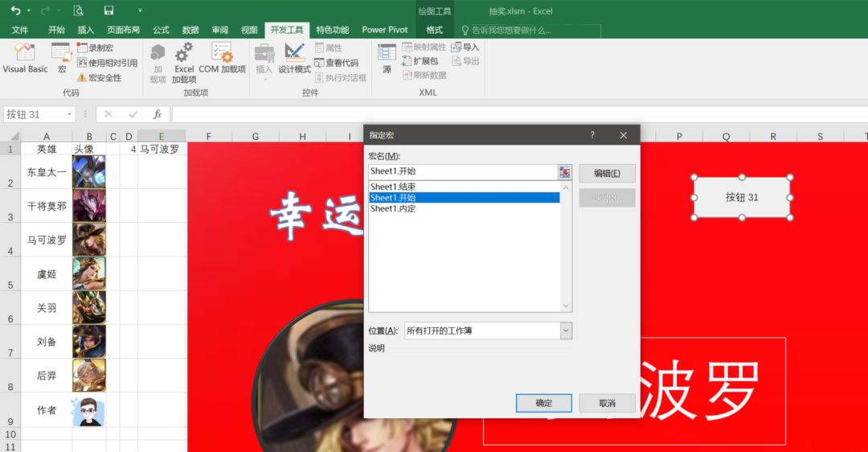Toggle Use Relative References (使用相对引用)
Viewport: 868px width, 452px height.
(107, 63)
